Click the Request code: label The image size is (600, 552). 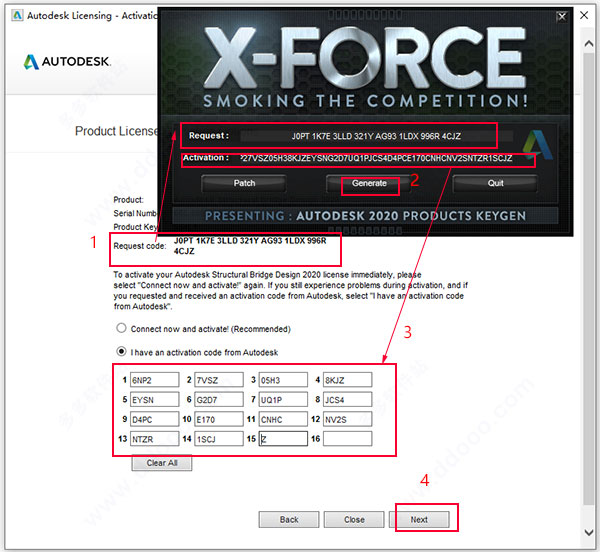coord(140,246)
